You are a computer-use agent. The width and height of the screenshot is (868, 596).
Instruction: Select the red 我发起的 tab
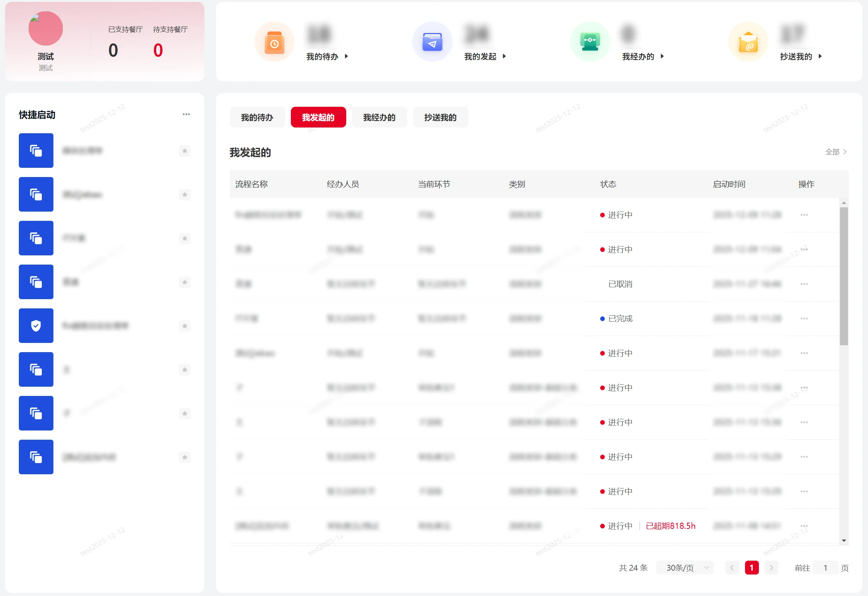(318, 117)
